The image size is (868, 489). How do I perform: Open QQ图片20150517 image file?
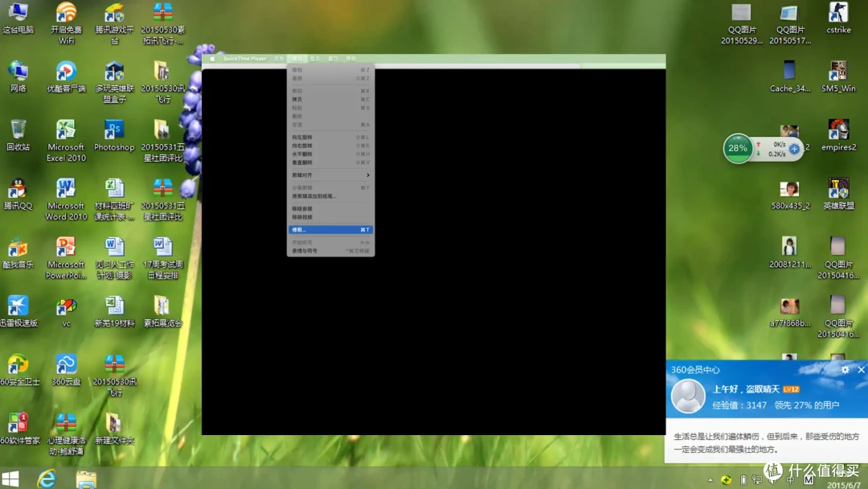(789, 23)
